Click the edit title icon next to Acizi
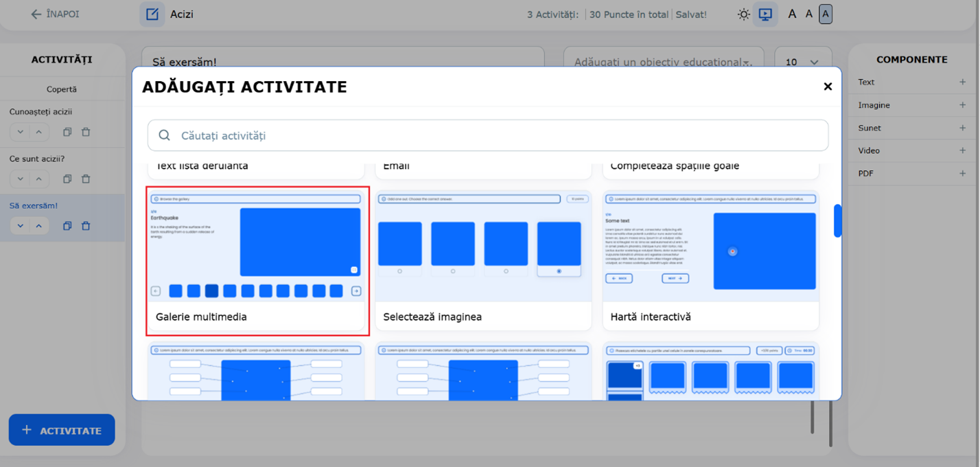Viewport: 980px width, 467px height. click(x=152, y=14)
